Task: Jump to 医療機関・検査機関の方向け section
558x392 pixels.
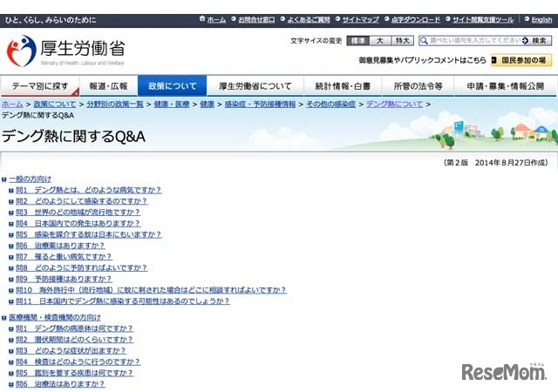Action: [55, 317]
